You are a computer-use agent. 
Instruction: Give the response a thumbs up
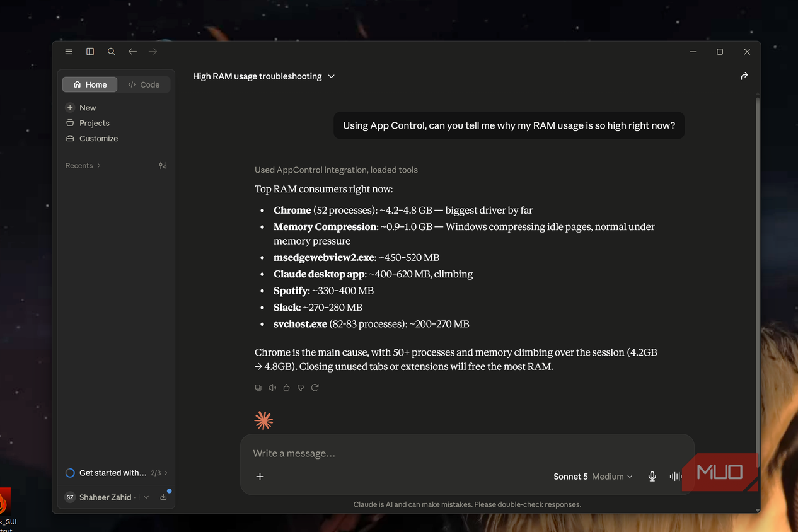[287, 388]
